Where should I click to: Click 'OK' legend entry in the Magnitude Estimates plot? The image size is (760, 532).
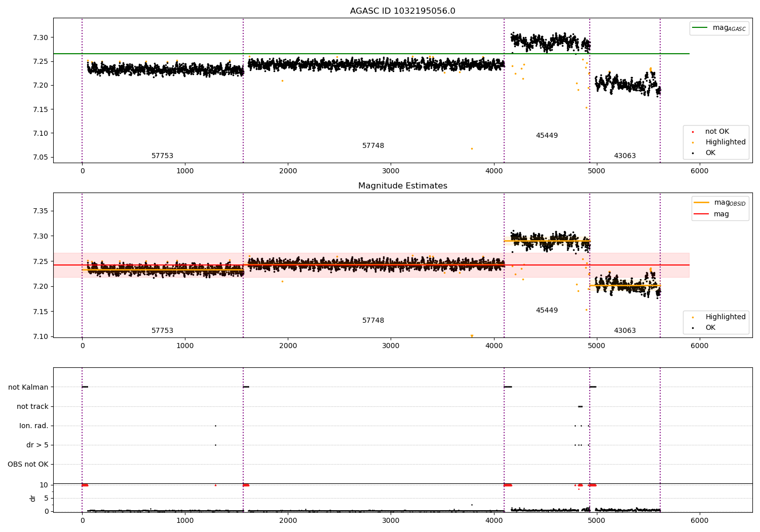tap(710, 328)
